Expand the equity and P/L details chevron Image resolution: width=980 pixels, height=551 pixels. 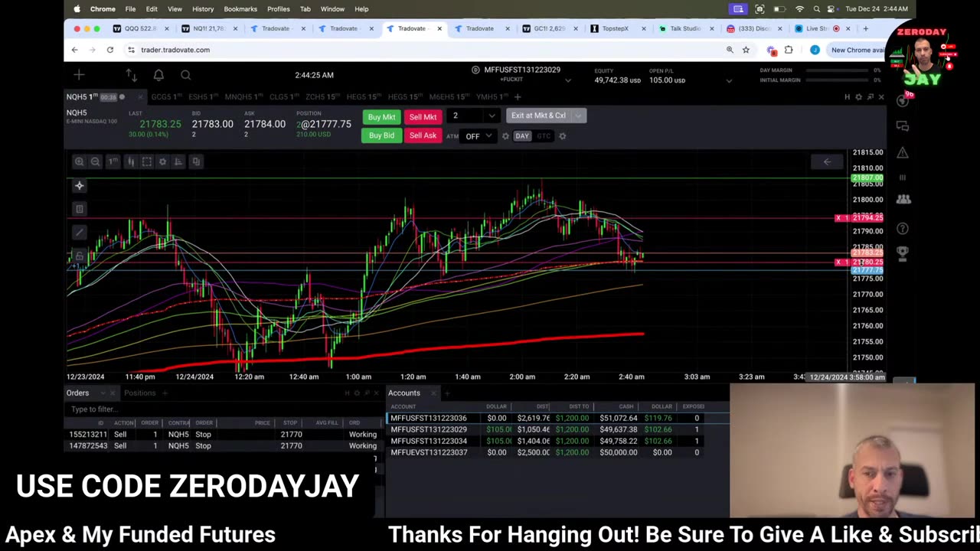[x=729, y=80]
